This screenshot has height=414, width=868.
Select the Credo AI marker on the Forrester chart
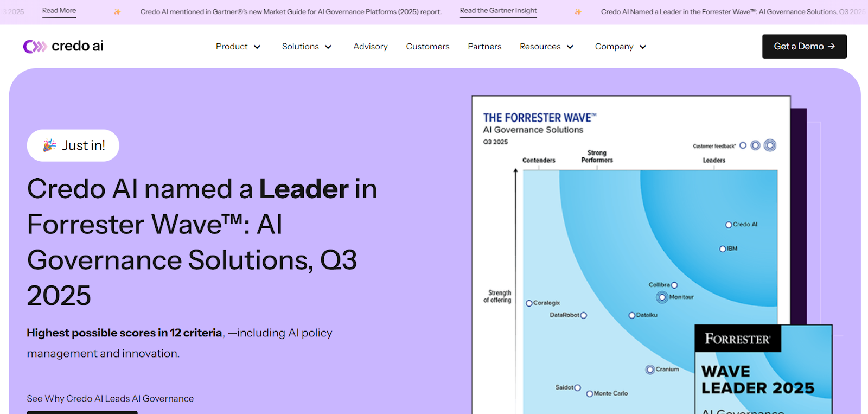[728, 224]
